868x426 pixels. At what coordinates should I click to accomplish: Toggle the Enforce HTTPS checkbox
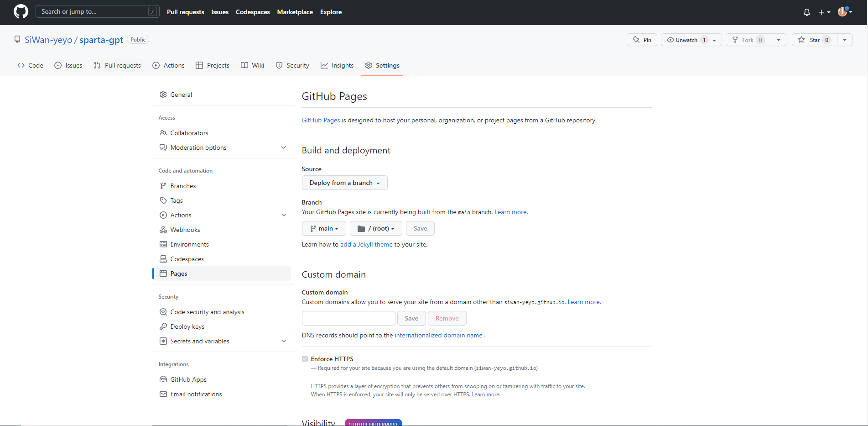pyautogui.click(x=305, y=359)
